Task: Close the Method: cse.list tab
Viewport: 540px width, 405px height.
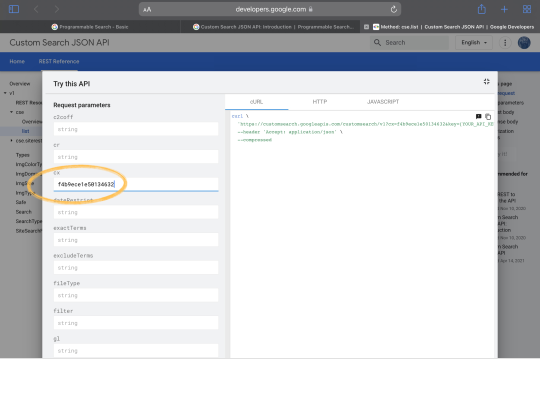Action: click(x=366, y=27)
